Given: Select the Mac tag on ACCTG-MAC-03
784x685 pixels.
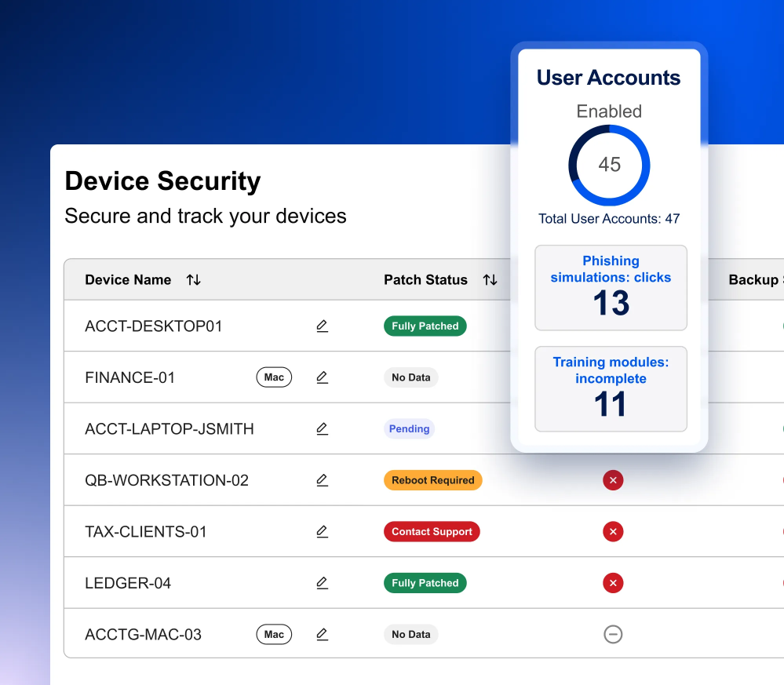Looking at the screenshot, I should (274, 634).
